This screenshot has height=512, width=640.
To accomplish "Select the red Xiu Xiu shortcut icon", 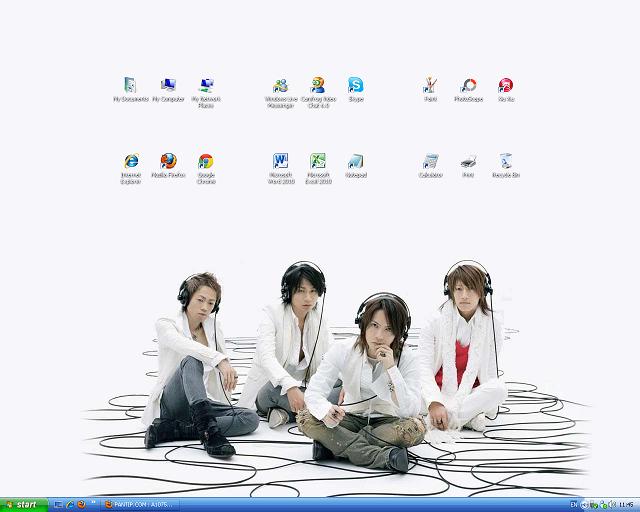I will [x=506, y=90].
